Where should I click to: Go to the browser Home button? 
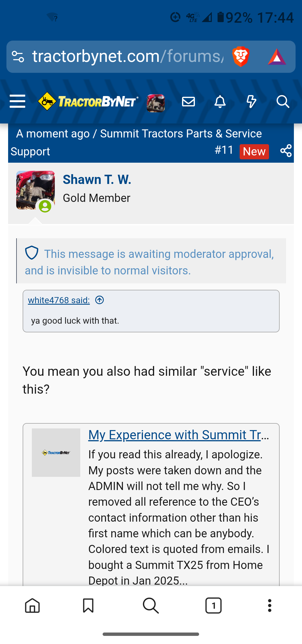(32, 606)
